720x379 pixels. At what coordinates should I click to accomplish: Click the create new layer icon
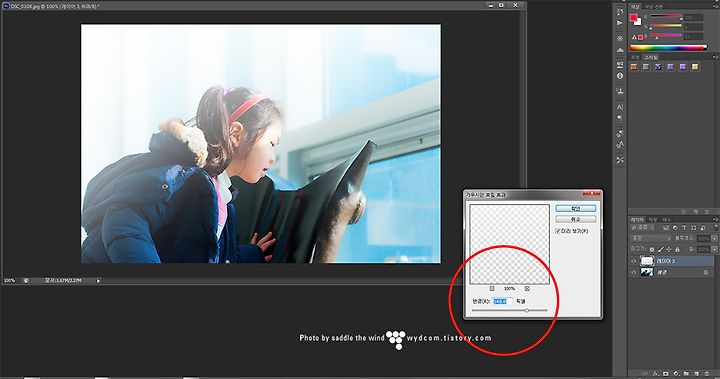[696, 373]
